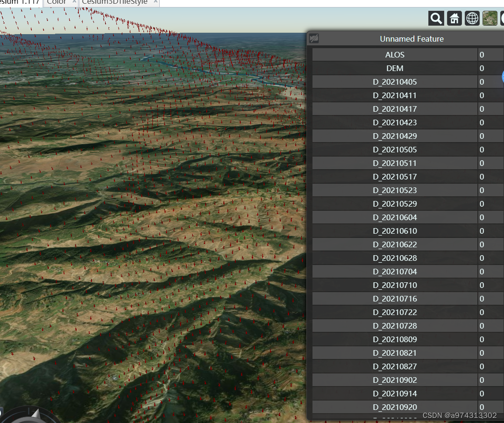Select the D_20210511 row label
This screenshot has width=504, height=423.
395,163
